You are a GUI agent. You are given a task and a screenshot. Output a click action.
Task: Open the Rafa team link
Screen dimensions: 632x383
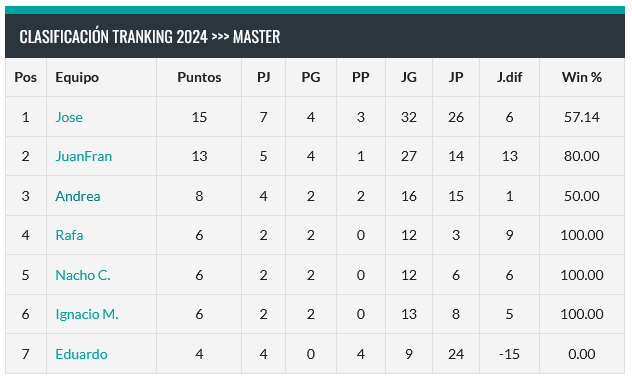pyautogui.click(x=69, y=235)
